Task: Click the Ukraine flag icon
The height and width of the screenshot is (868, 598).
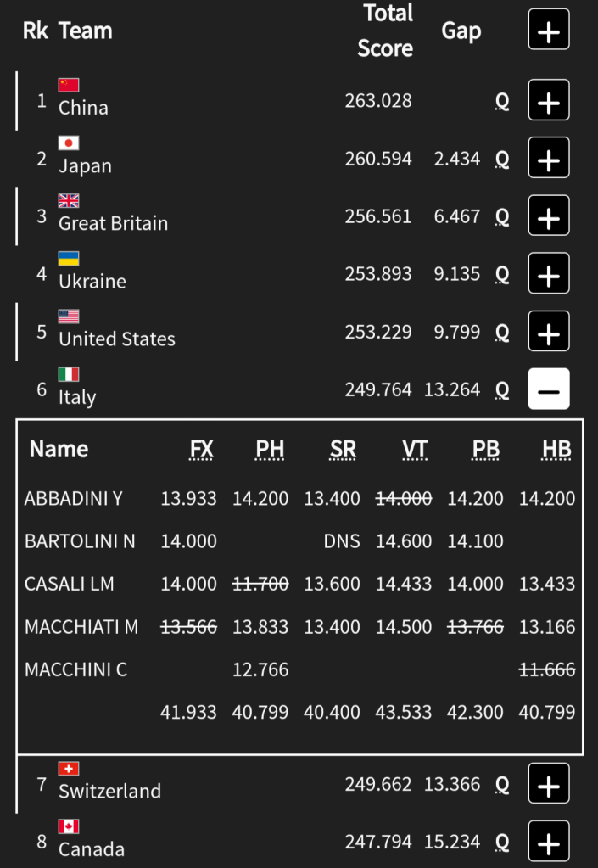Action: click(x=69, y=258)
